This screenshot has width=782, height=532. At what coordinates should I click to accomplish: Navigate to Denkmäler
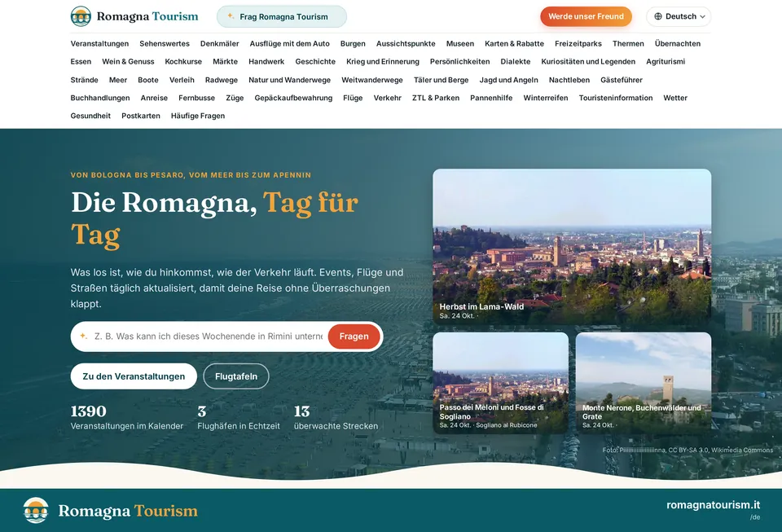tap(219, 44)
